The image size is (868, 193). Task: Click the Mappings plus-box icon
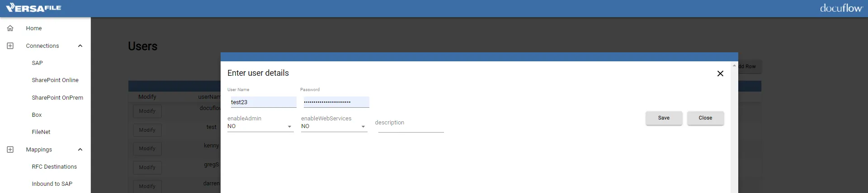click(10, 149)
